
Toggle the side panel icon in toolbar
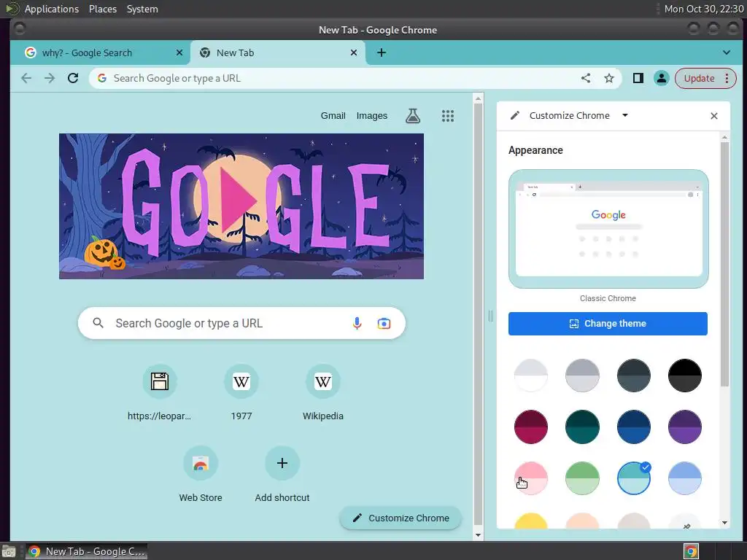pos(638,78)
